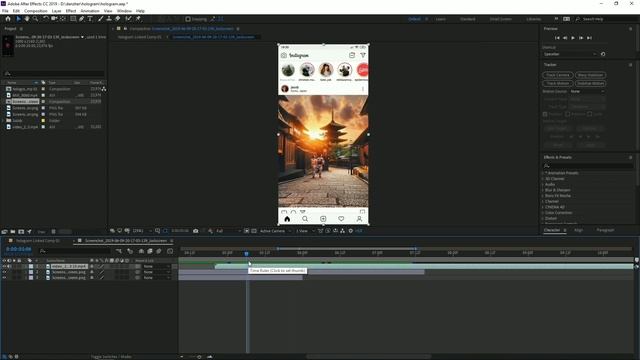
Task: Select the Pen tool
Action: [82, 19]
